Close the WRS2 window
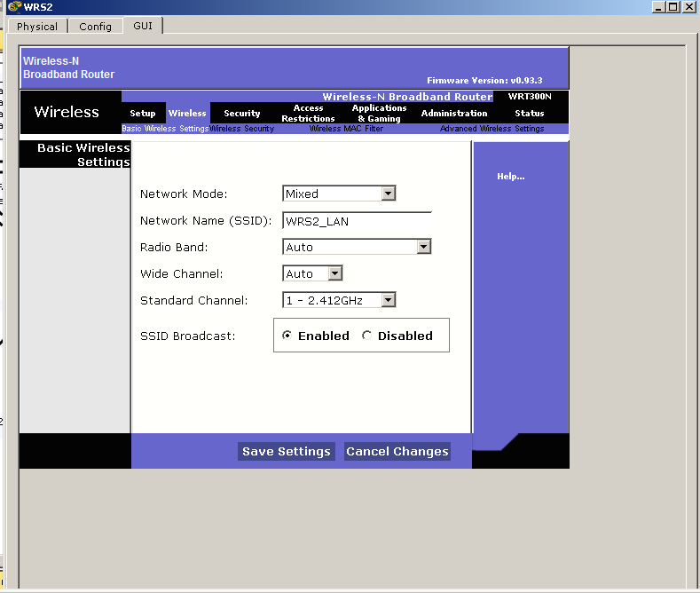The image size is (700, 593). pyautogui.click(x=689, y=7)
